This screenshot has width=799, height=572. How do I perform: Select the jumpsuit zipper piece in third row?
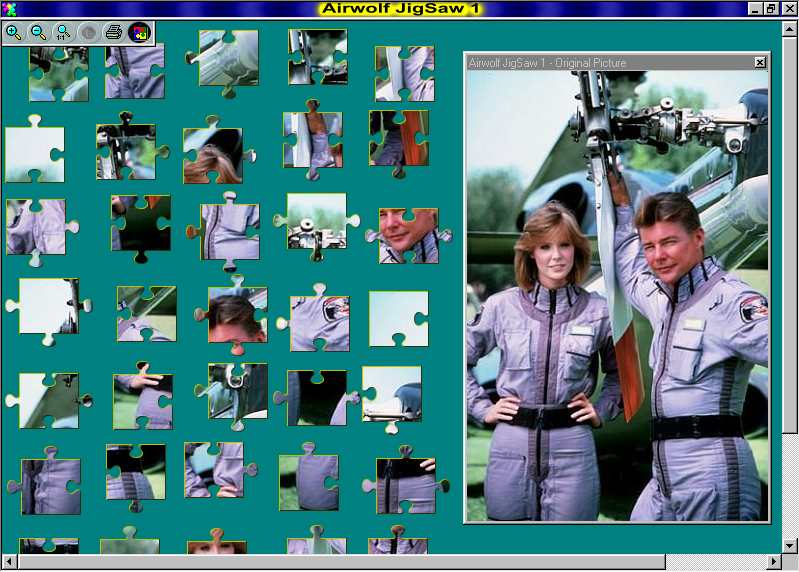[224, 232]
